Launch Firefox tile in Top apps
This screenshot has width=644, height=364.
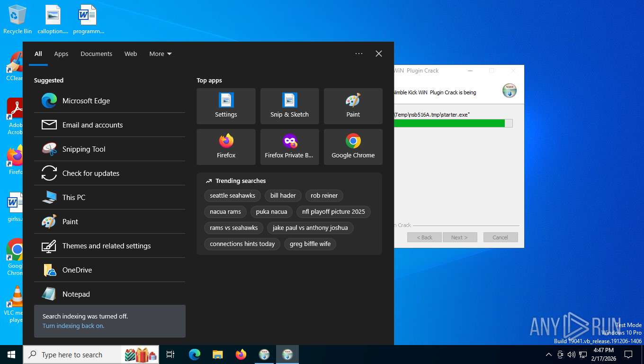[x=226, y=147]
